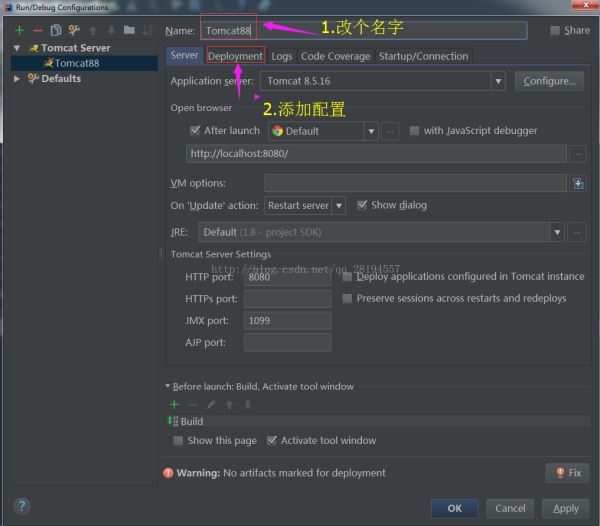The height and width of the screenshot is (526, 600).
Task: Click HTTPs port field
Action: click(288, 299)
